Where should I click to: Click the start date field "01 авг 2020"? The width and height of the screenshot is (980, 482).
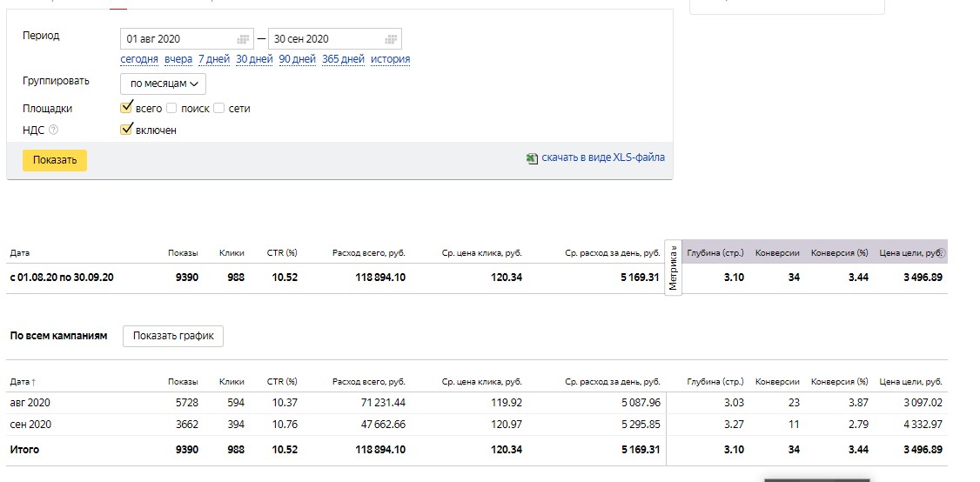177,39
